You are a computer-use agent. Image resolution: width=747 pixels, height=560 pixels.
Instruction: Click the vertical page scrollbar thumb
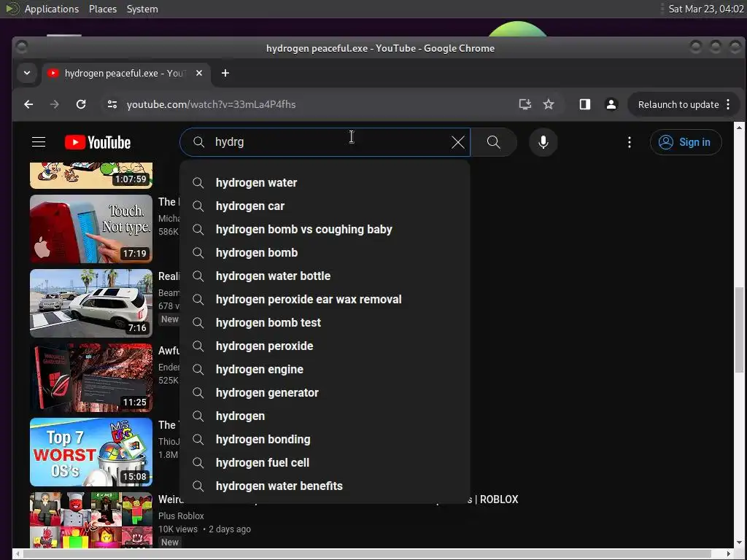(x=739, y=330)
